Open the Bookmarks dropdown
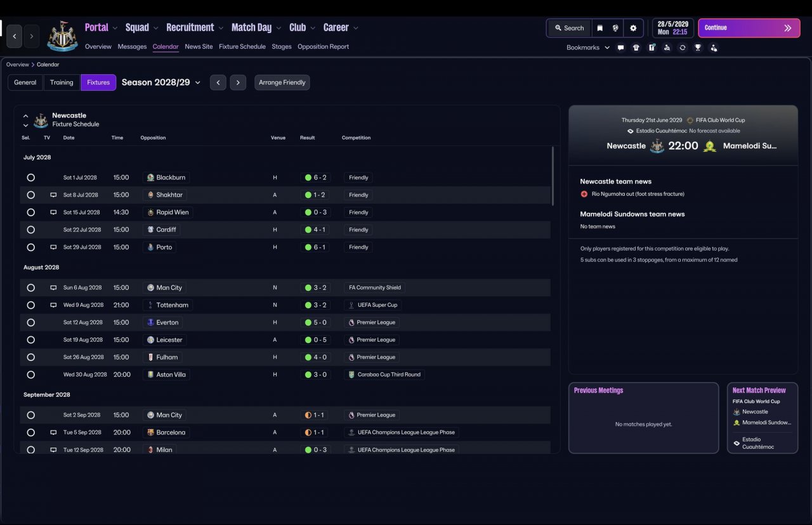 coord(588,48)
